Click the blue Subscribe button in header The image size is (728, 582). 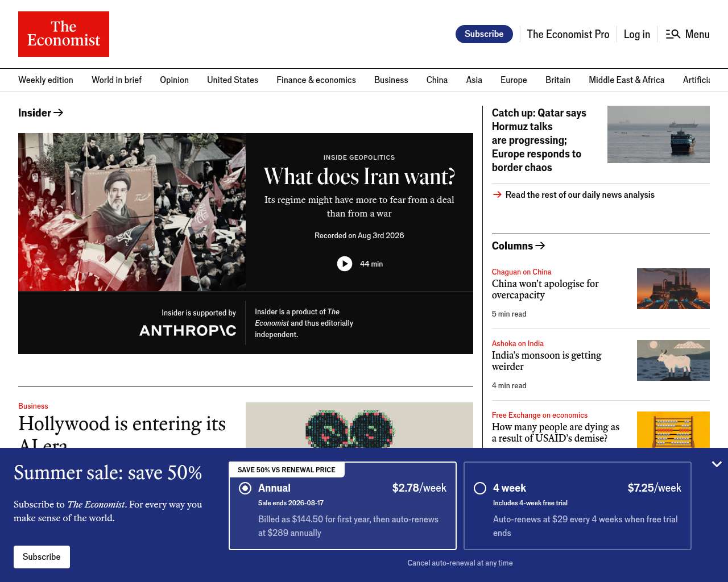click(484, 34)
